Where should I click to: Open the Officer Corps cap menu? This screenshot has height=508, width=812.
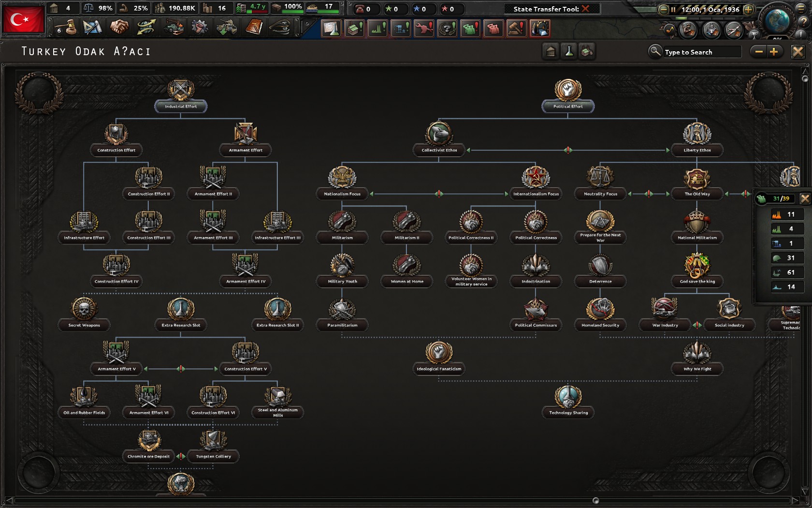[280, 28]
